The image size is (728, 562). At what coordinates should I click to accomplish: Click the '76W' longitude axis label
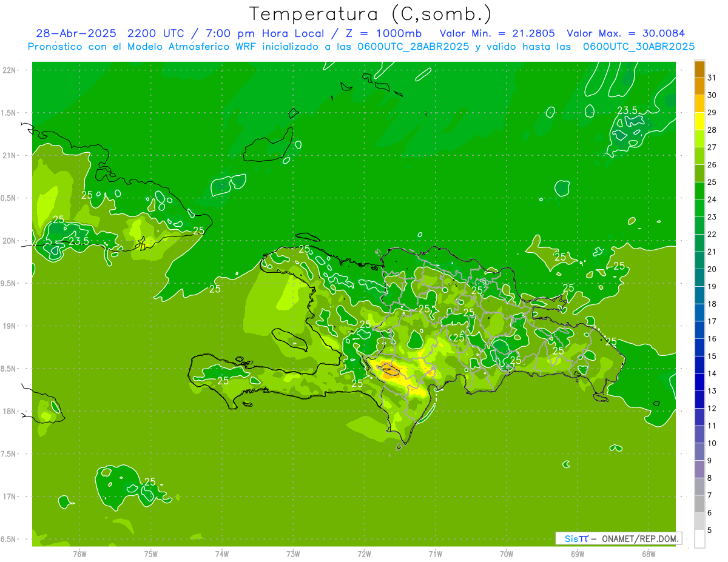(x=79, y=554)
